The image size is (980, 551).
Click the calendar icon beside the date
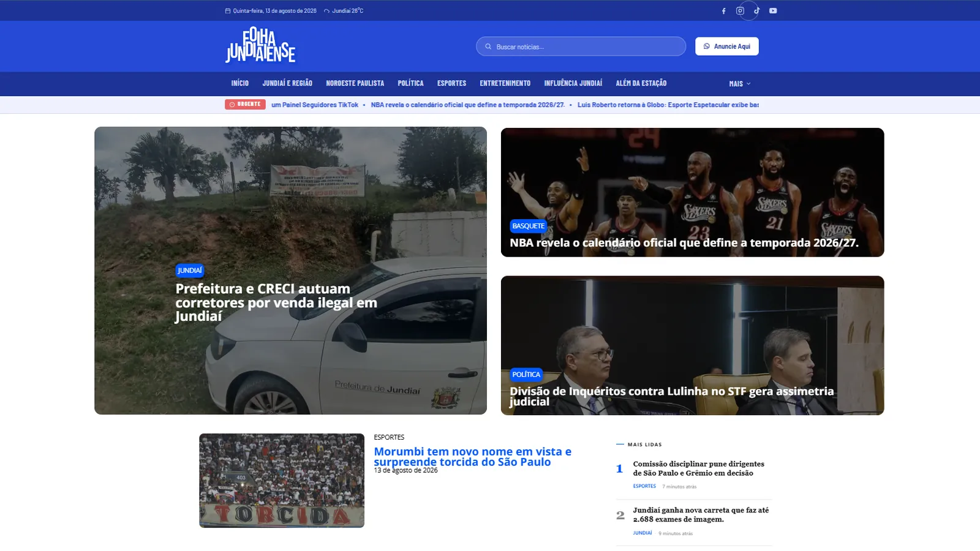[x=228, y=11]
